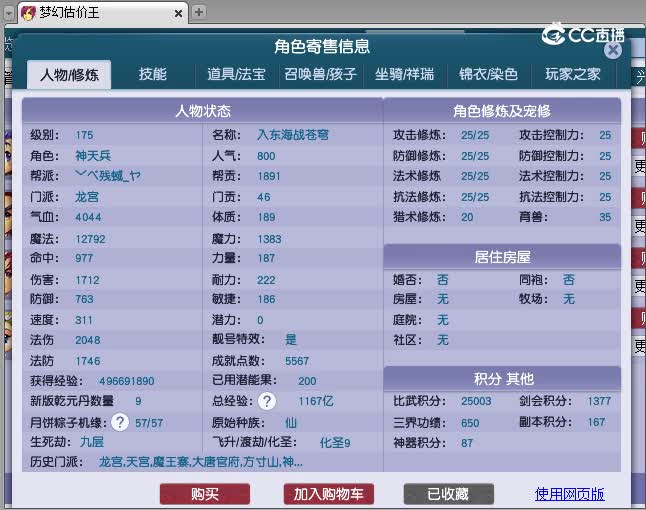
Task: Click the 三界功绩 value 650
Action: pos(470,423)
